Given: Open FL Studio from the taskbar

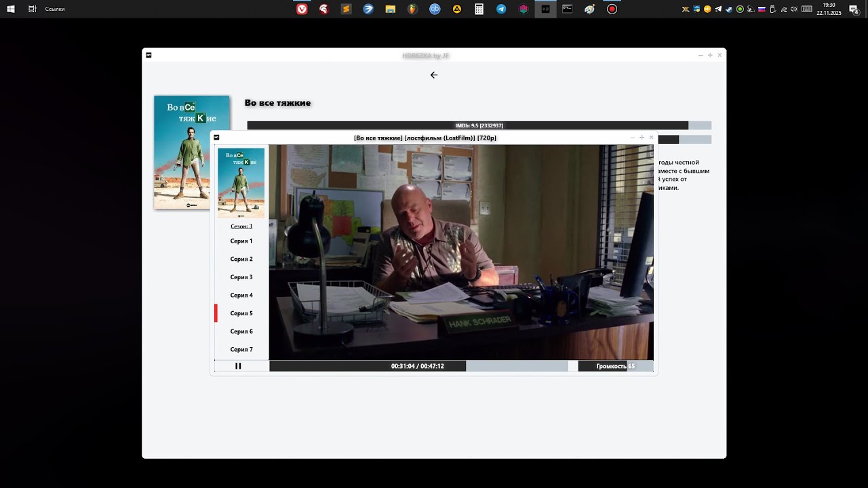Looking at the screenshot, I should pyautogui.click(x=412, y=9).
